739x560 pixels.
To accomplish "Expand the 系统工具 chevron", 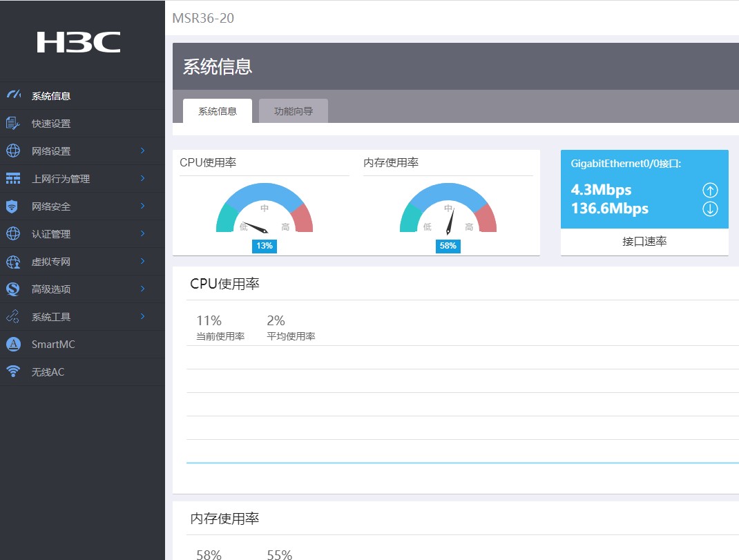I will pos(143,316).
